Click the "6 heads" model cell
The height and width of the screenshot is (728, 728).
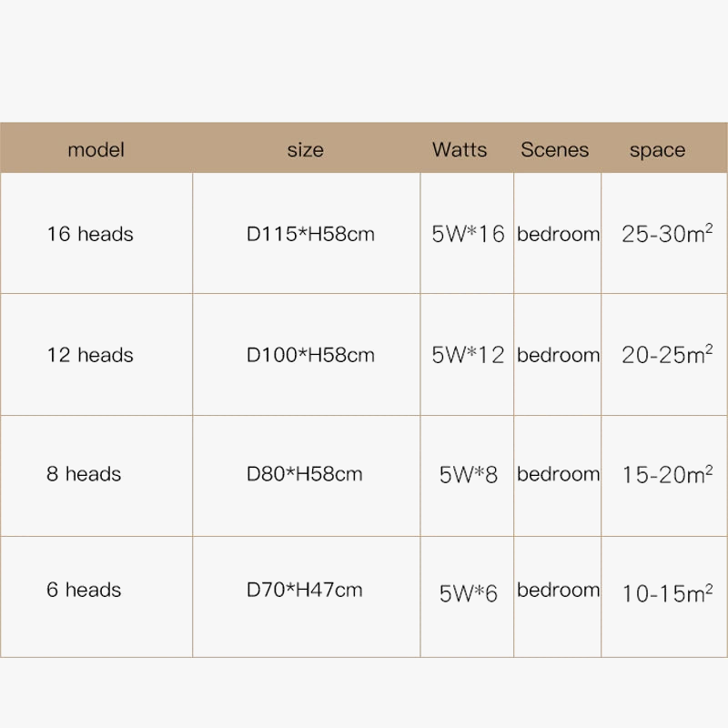(84, 590)
